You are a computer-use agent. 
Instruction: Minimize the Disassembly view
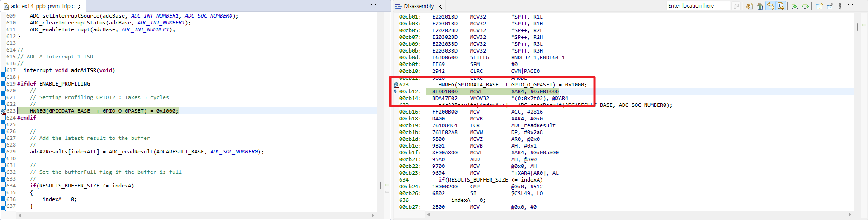(x=850, y=5)
